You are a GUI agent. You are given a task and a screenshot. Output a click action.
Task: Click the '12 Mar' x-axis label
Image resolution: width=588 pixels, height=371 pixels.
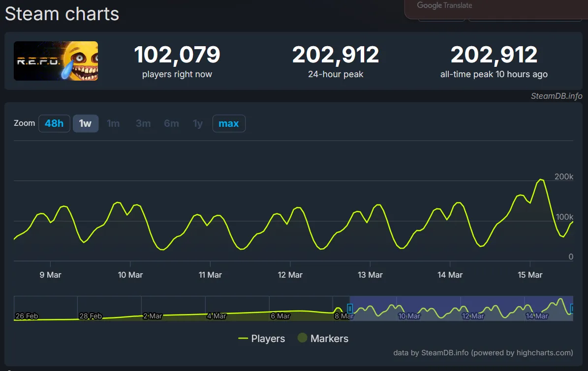(290, 275)
